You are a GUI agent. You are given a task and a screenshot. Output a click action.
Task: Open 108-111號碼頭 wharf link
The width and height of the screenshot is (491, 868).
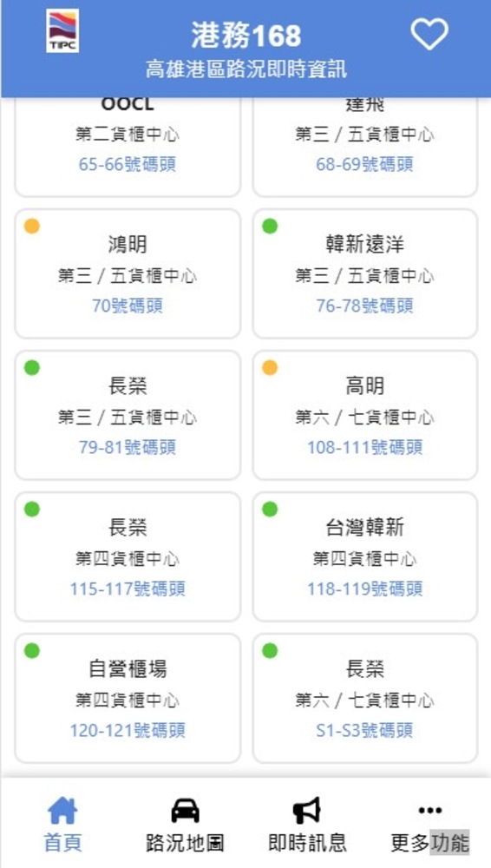pyautogui.click(x=365, y=447)
